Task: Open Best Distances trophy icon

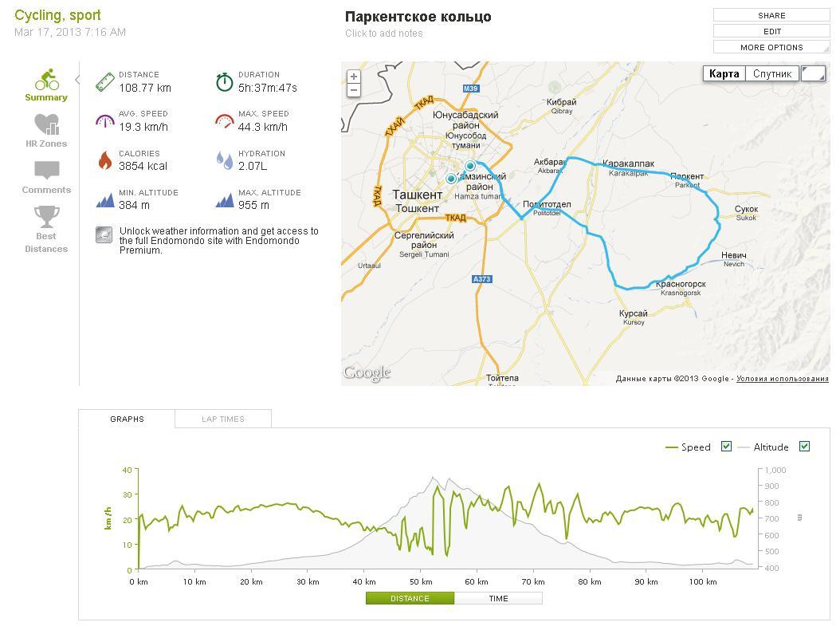Action: (46, 216)
